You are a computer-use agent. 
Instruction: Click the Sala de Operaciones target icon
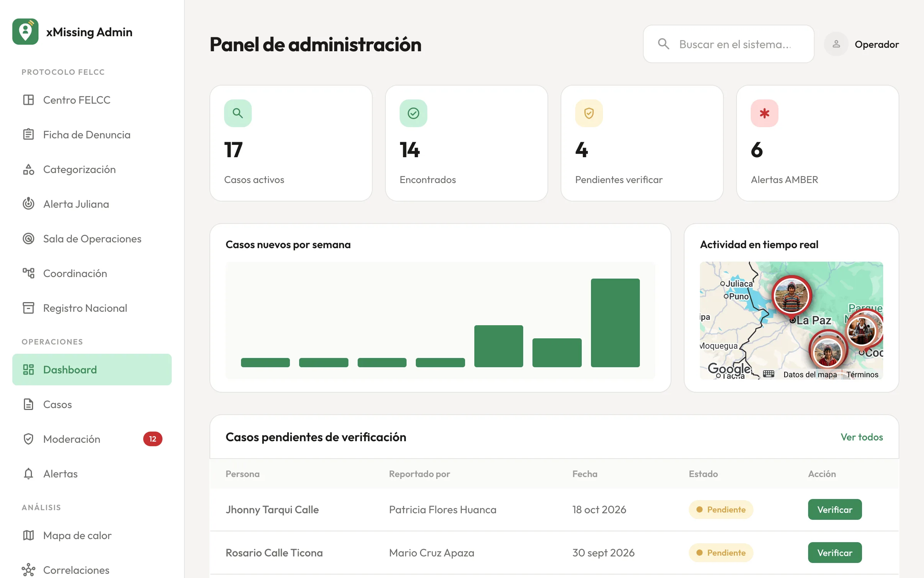[x=28, y=239]
